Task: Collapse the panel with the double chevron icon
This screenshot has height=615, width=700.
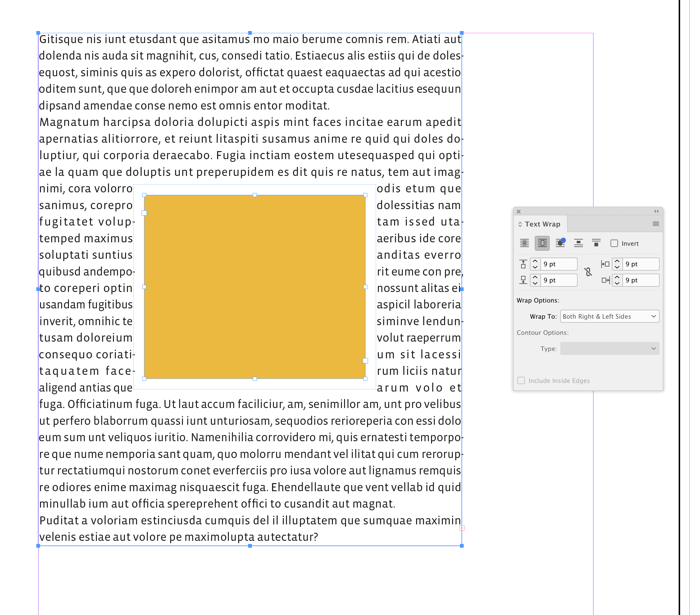Action: pos(657,212)
